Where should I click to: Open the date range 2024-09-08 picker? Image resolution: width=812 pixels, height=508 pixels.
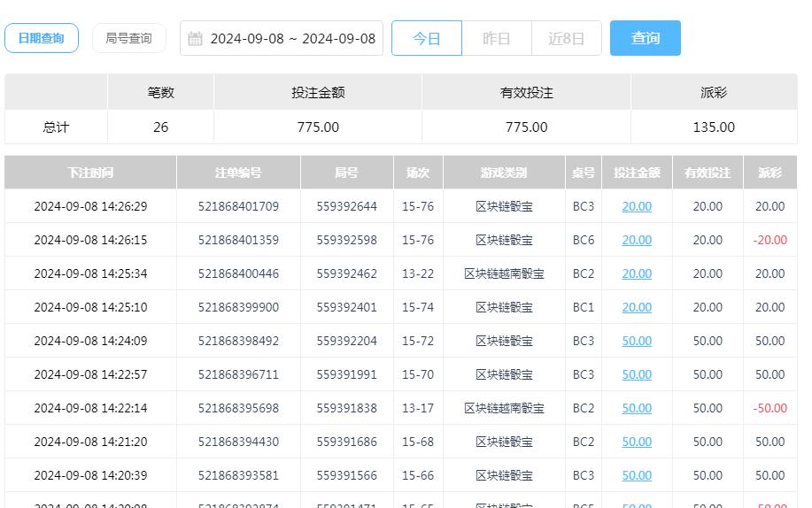click(292, 39)
